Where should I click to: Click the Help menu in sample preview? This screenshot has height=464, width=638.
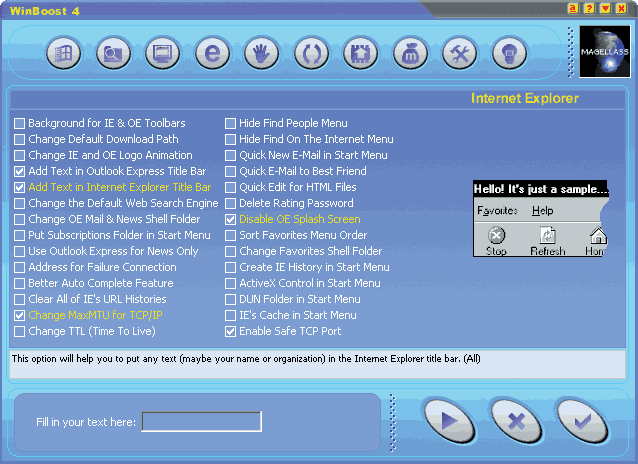coord(542,211)
